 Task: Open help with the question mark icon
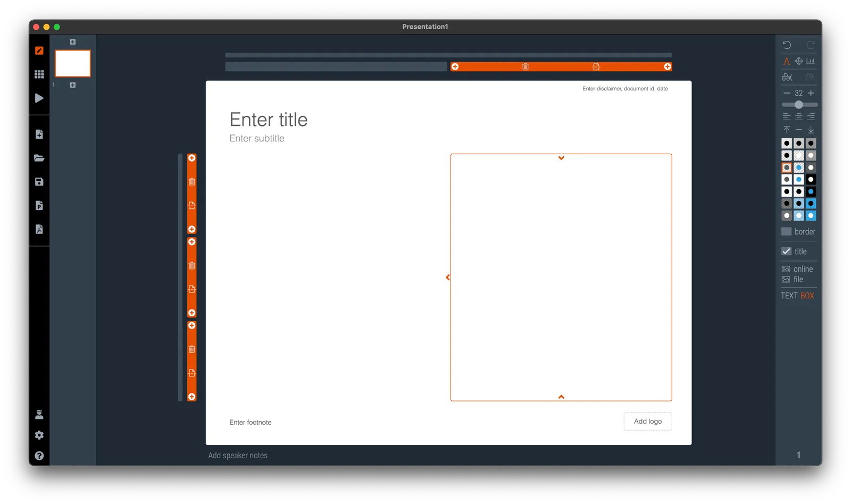[39, 456]
